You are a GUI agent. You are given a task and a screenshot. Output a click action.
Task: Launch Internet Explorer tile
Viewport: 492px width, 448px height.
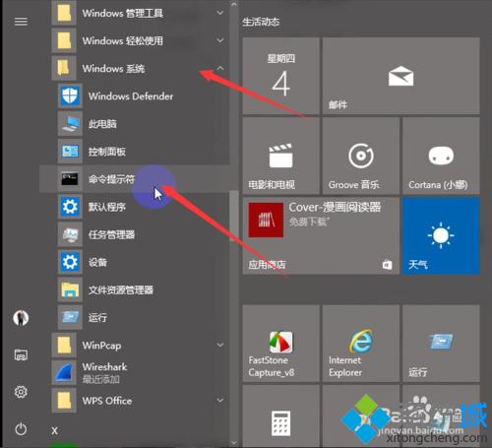[x=361, y=344]
